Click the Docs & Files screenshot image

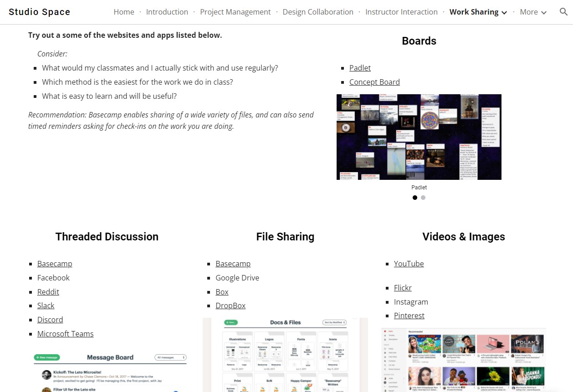point(285,355)
